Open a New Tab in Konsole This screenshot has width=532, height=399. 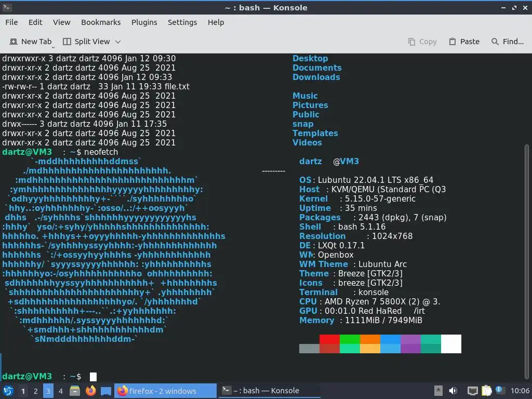pos(31,42)
